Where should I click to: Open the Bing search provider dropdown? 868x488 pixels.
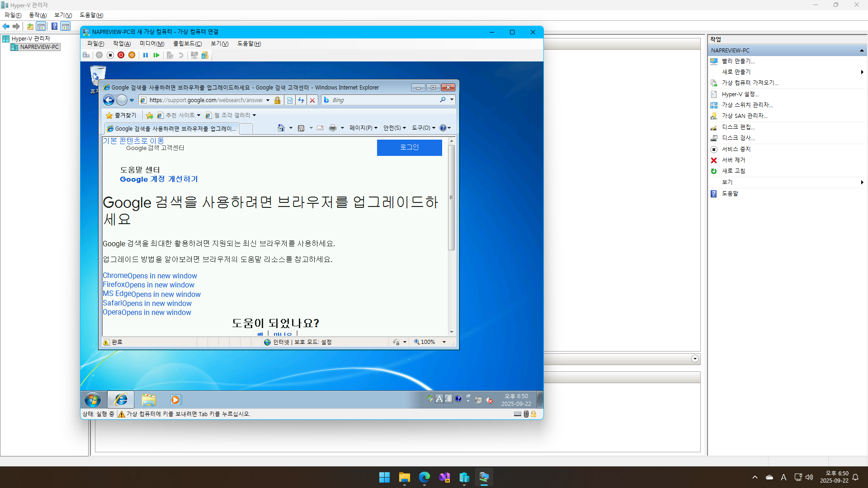point(452,100)
